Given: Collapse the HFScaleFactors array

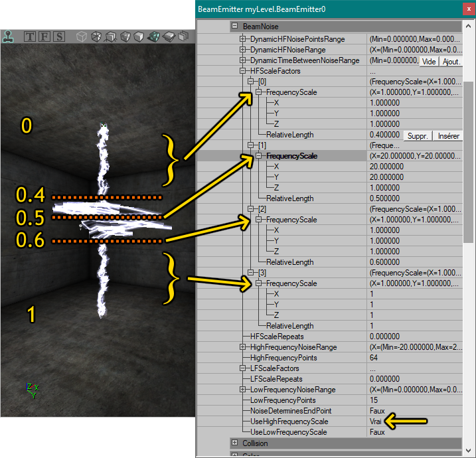Looking at the screenshot, I should point(242,71).
